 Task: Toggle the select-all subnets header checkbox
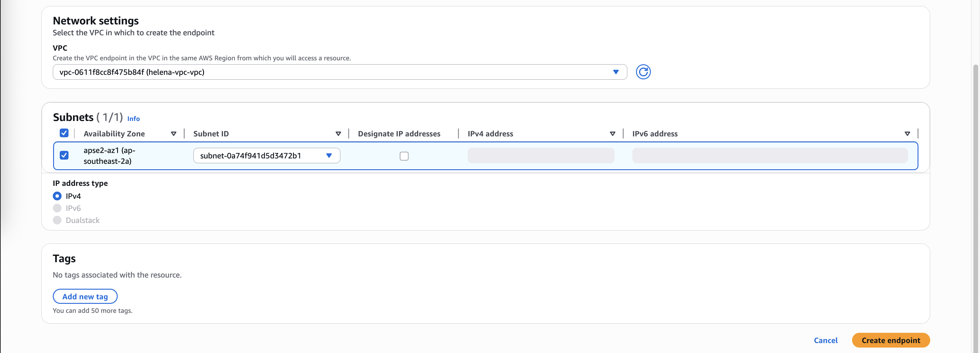(x=64, y=133)
